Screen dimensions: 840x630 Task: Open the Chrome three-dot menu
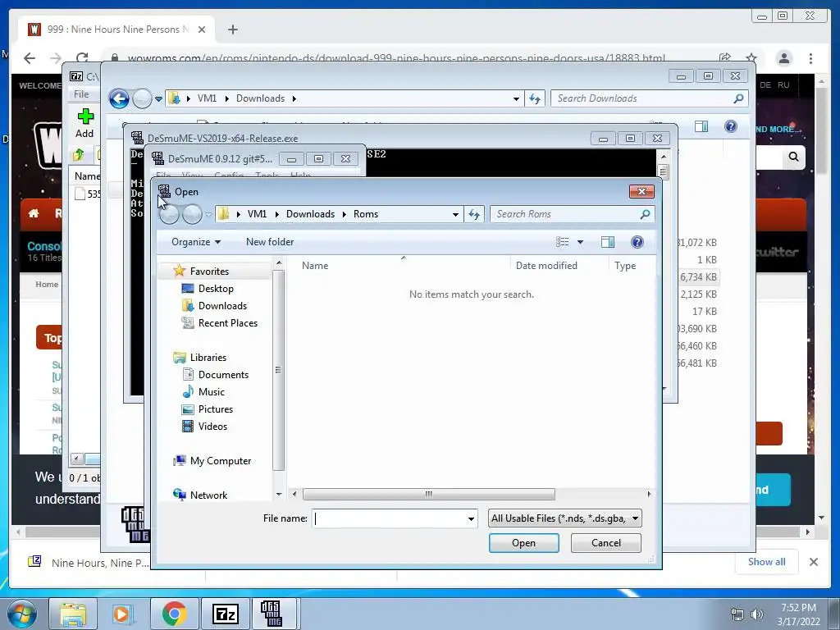[811, 58]
